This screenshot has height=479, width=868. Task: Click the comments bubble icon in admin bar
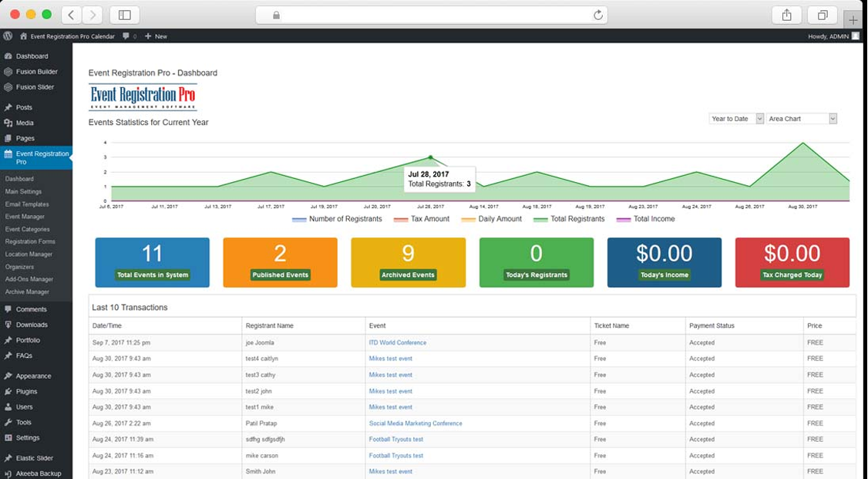126,36
